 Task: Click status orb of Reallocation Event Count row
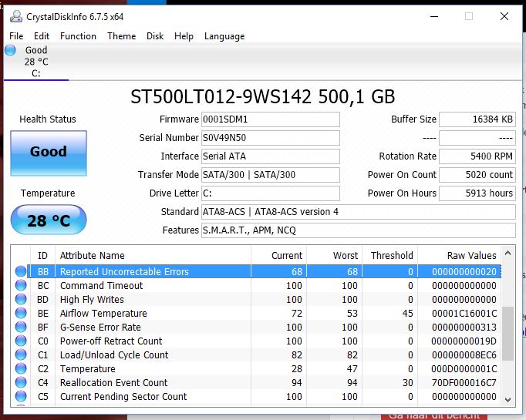(21, 382)
